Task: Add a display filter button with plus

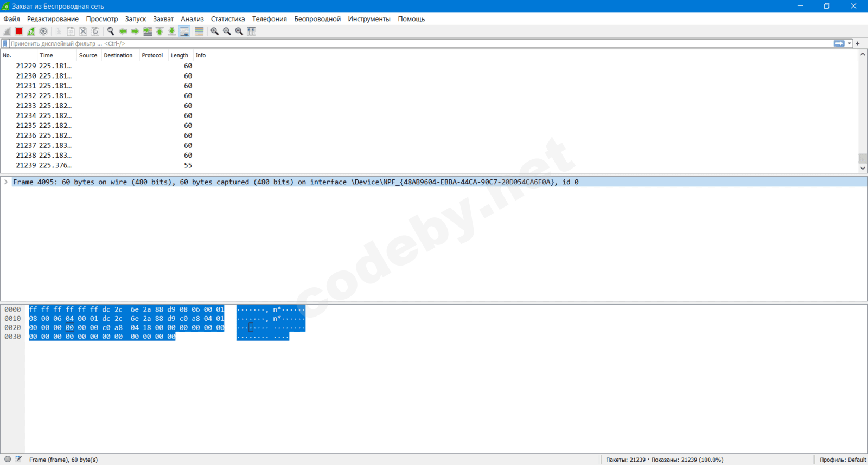Action: tap(858, 43)
